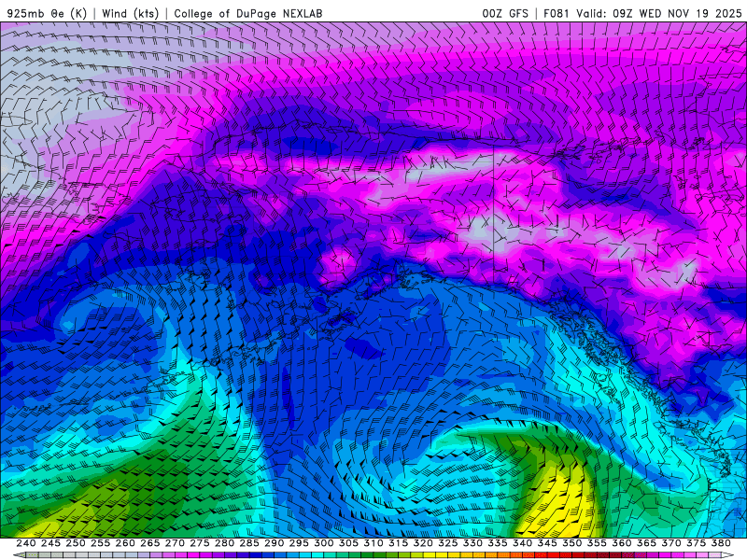This screenshot has width=747, height=560.
Task: Click the 'F081 Valid: 09Z WED NOV 19 2025' text
Action: pyautogui.click(x=642, y=13)
